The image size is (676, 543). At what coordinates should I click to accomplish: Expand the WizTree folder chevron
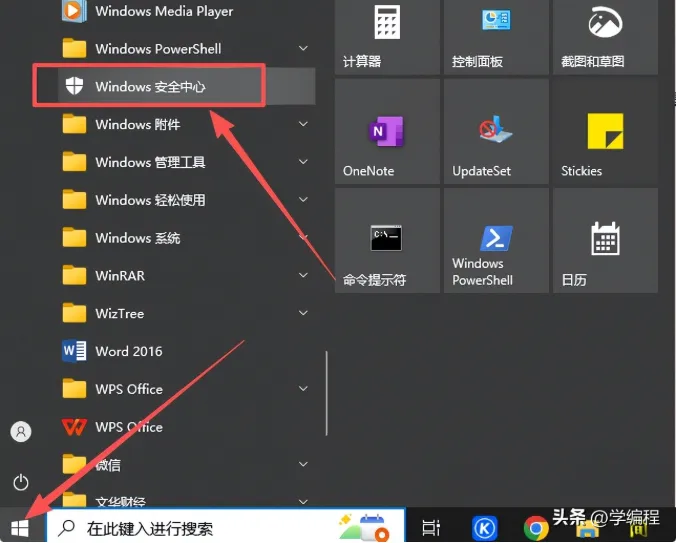[x=303, y=313]
